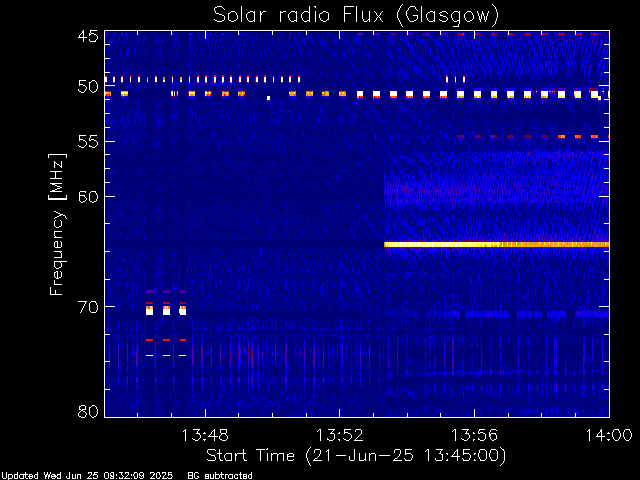This screenshot has width=640, height=480.
Task: Click the 70 frequency tick label
Action: pos(88,307)
